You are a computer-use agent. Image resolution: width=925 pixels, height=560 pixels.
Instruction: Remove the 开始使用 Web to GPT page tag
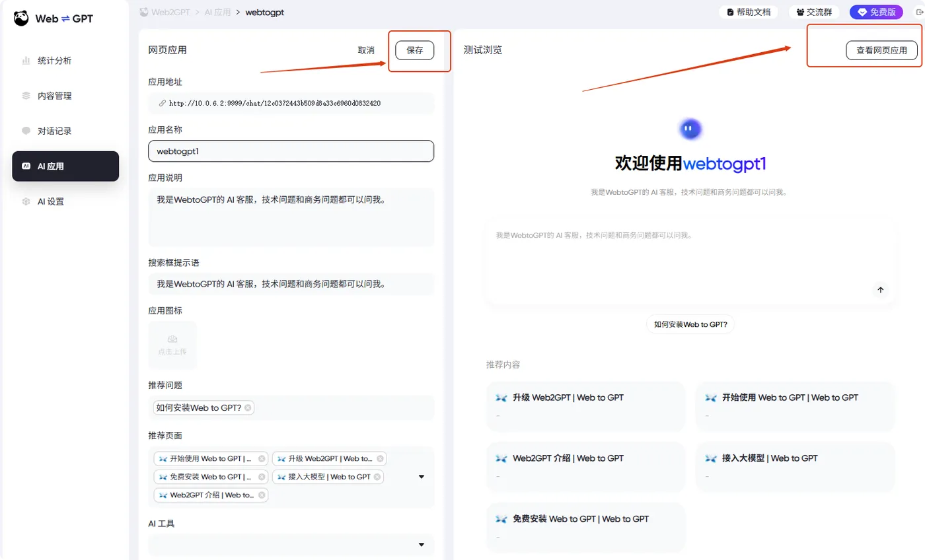(262, 458)
